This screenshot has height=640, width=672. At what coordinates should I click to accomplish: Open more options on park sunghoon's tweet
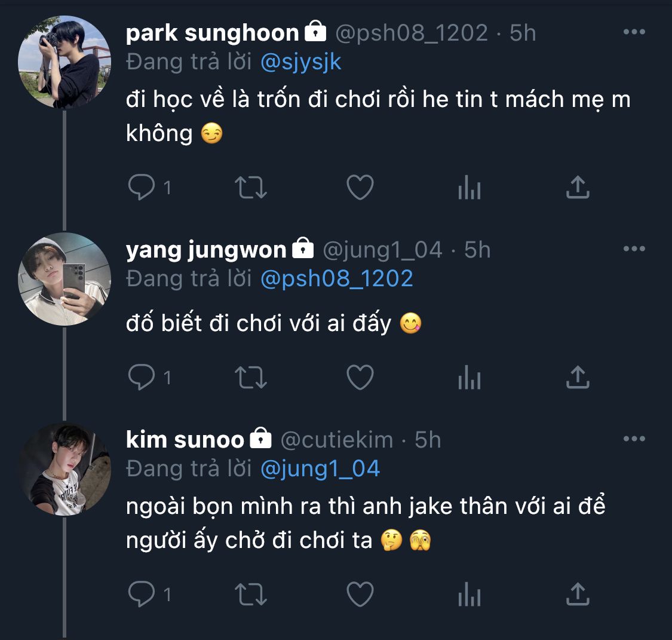tap(634, 32)
